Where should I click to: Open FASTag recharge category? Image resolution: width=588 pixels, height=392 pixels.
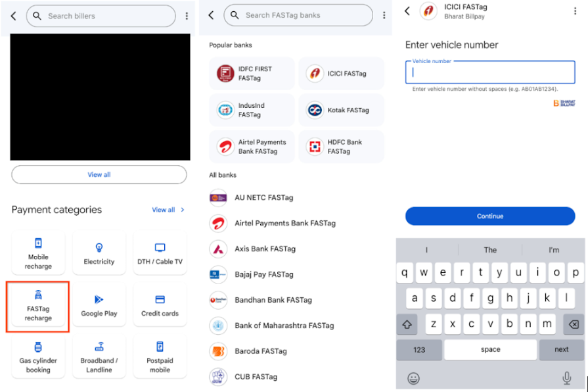click(38, 306)
